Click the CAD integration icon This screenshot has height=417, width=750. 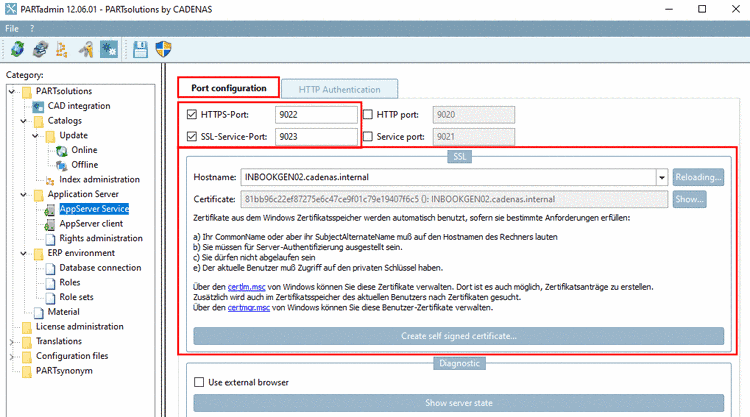coord(38,106)
